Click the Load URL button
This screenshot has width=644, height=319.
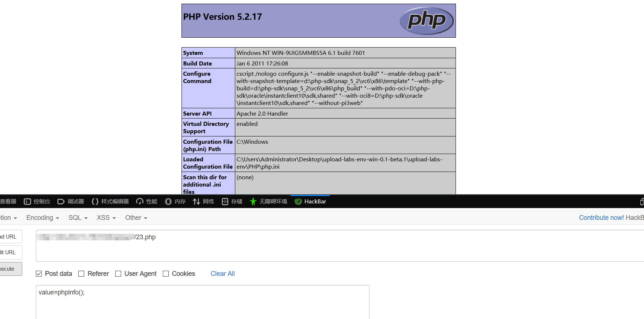coord(11,237)
